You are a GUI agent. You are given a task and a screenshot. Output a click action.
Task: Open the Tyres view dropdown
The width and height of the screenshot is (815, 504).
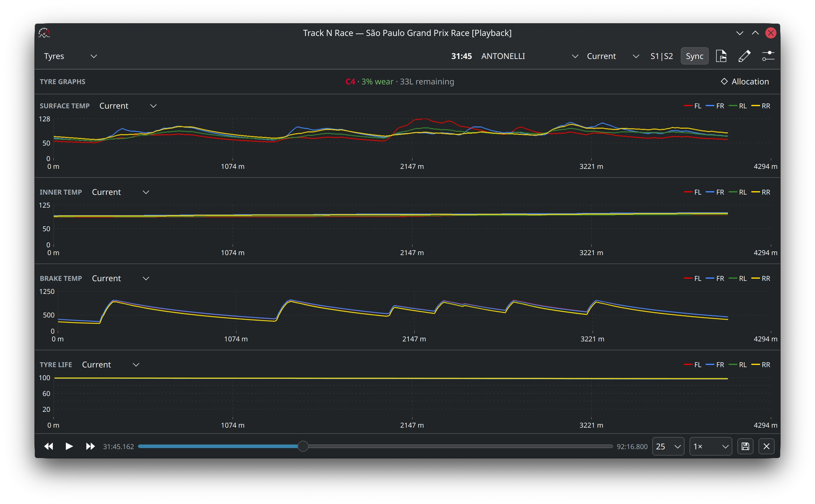coord(71,56)
